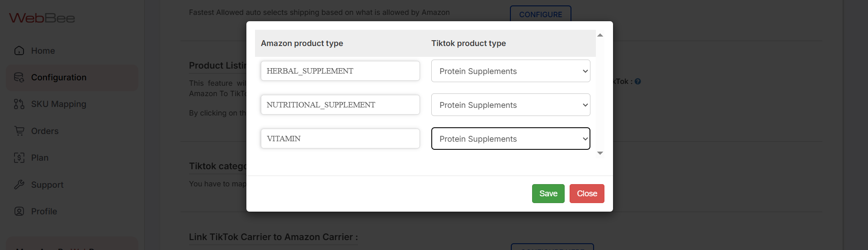The image size is (868, 250).
Task: Close the mapping dialog
Action: 587,194
